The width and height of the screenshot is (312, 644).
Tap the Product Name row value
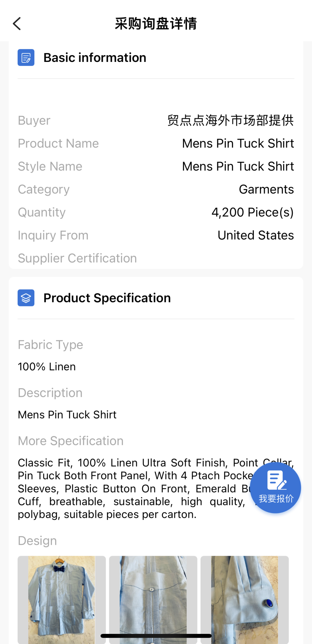238,143
